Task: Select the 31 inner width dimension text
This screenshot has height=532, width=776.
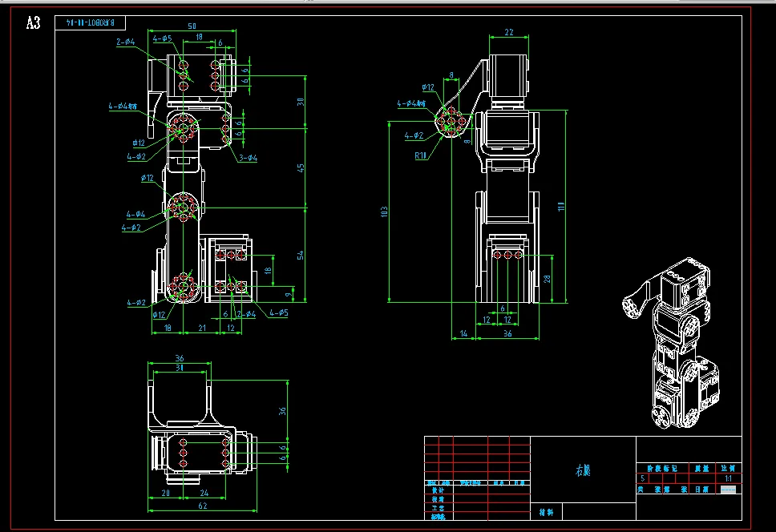Action: [179, 368]
